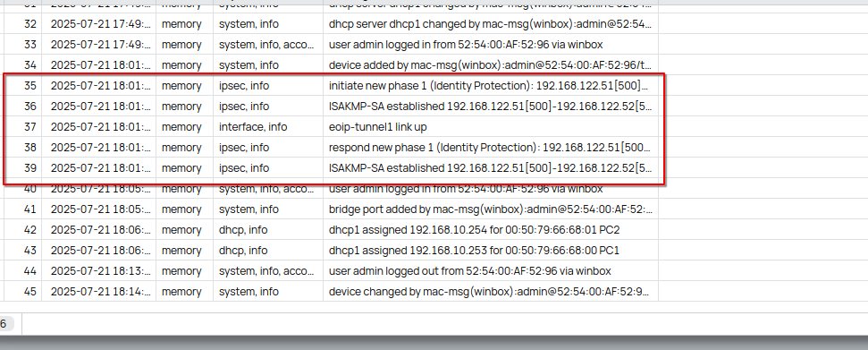Click the 'interface, info' topics cell
The image size is (868, 350).
tap(253, 127)
